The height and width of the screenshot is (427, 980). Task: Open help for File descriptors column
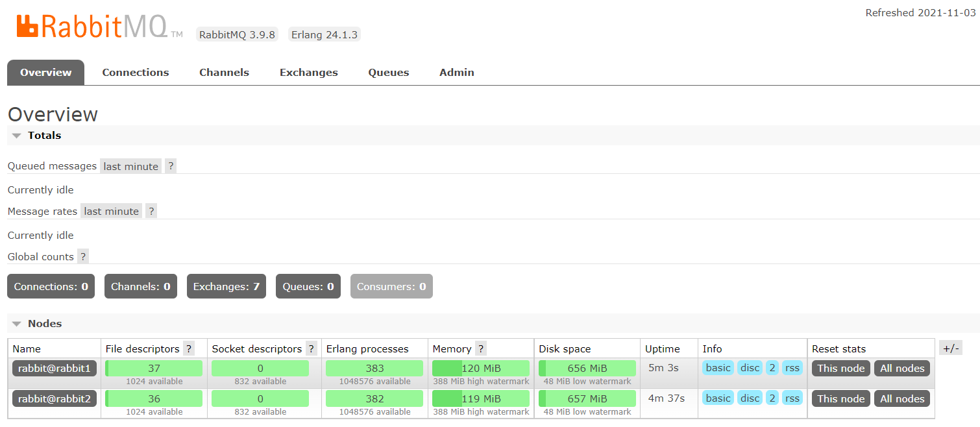(x=189, y=348)
